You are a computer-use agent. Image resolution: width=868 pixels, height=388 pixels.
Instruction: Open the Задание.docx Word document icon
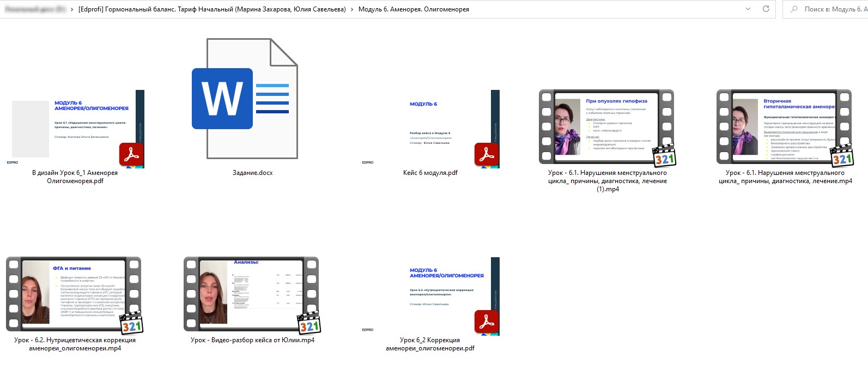[x=245, y=99]
